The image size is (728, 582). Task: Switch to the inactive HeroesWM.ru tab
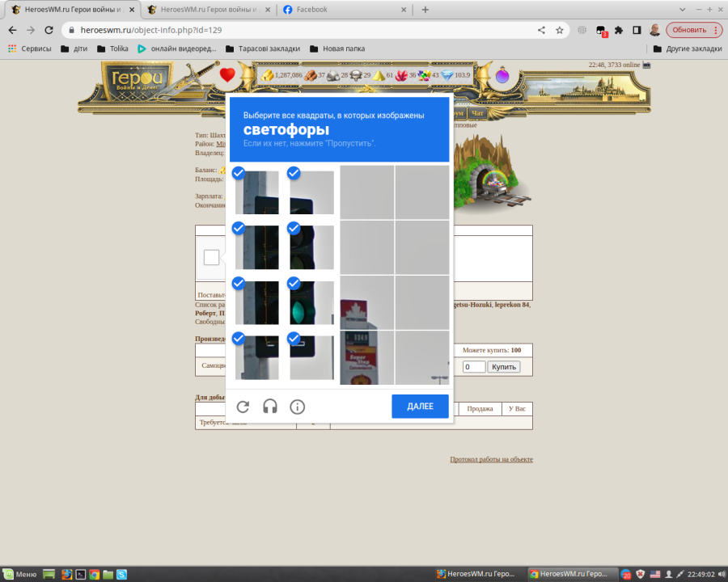coord(209,10)
